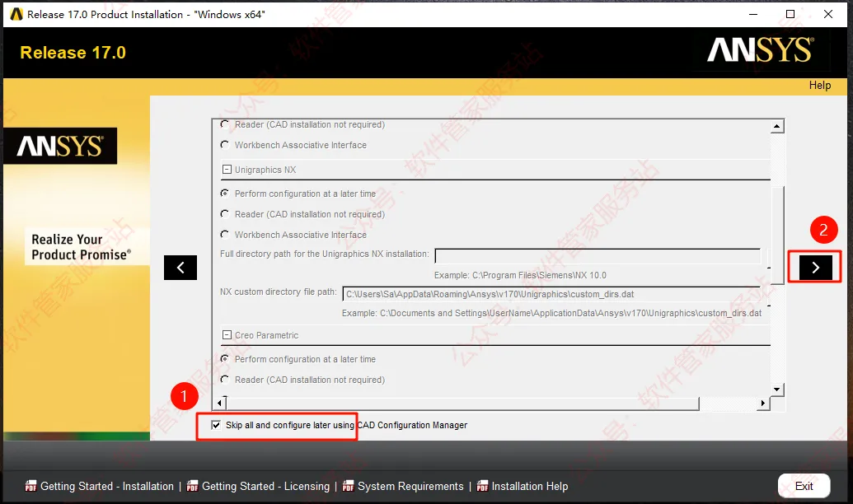Click the Installation Help PDF icon
Screen dimensions: 853x504
(482, 486)
